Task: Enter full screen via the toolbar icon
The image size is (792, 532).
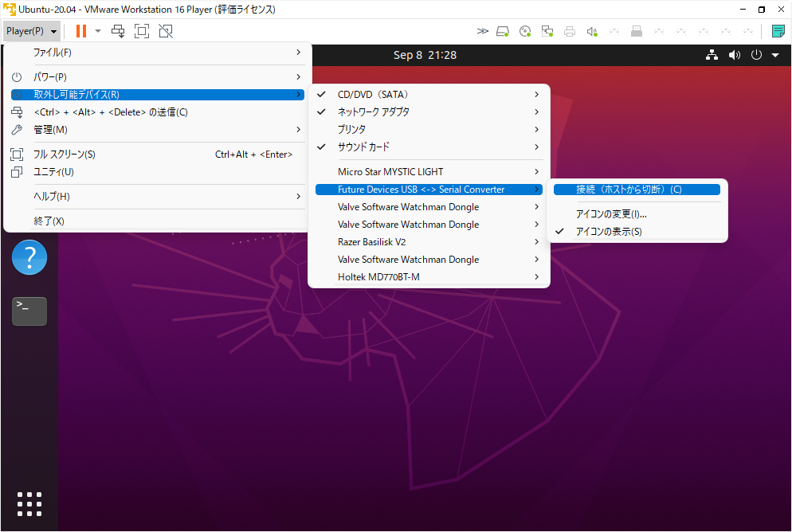Action: [141, 31]
